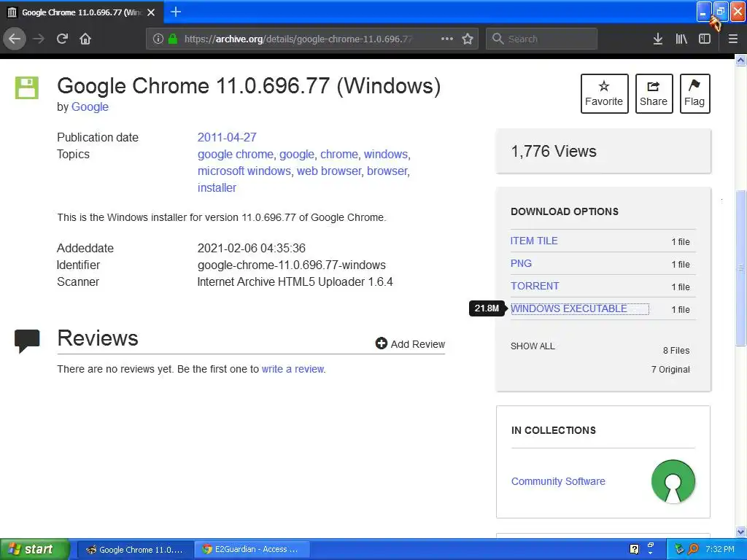This screenshot has width=747, height=560.
Task: Download the PNG file
Action: coord(521,263)
